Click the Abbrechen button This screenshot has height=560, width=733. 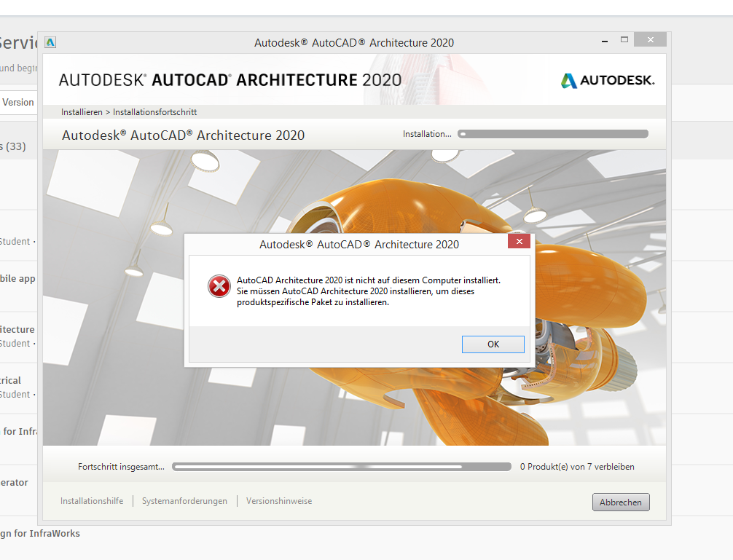coord(621,502)
